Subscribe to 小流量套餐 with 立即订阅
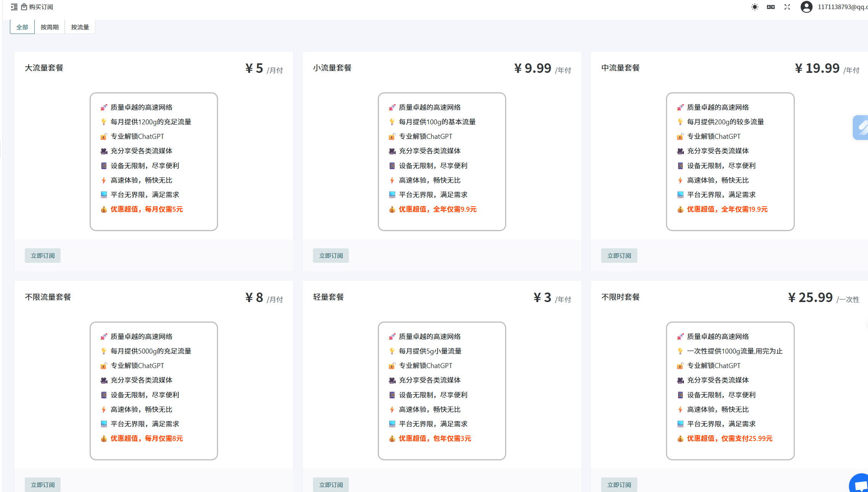This screenshot has height=492, width=868. 331,256
